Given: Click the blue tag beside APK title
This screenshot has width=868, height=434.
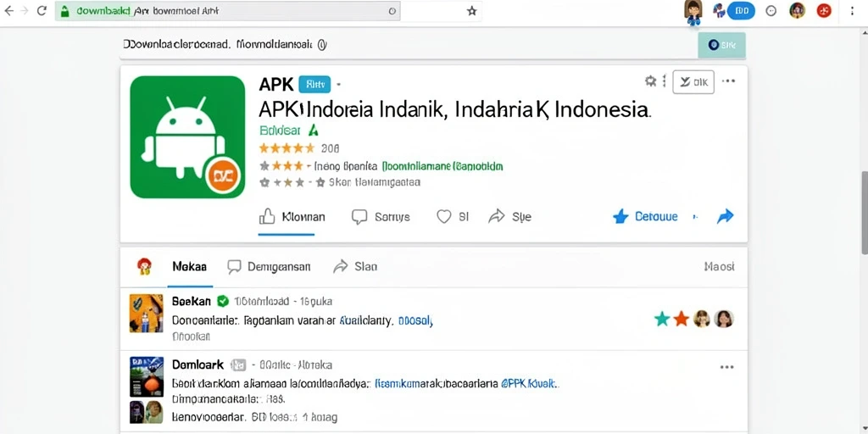Looking at the screenshot, I should pos(314,84).
